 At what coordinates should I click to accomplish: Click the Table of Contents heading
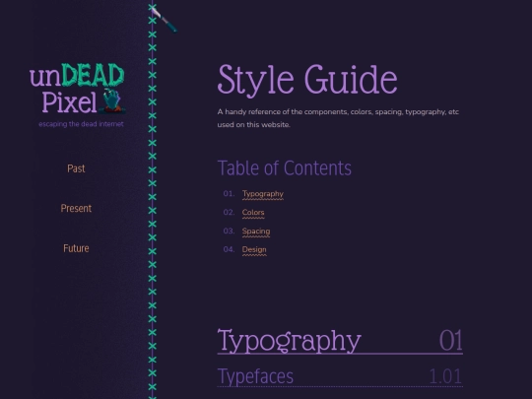(x=285, y=167)
